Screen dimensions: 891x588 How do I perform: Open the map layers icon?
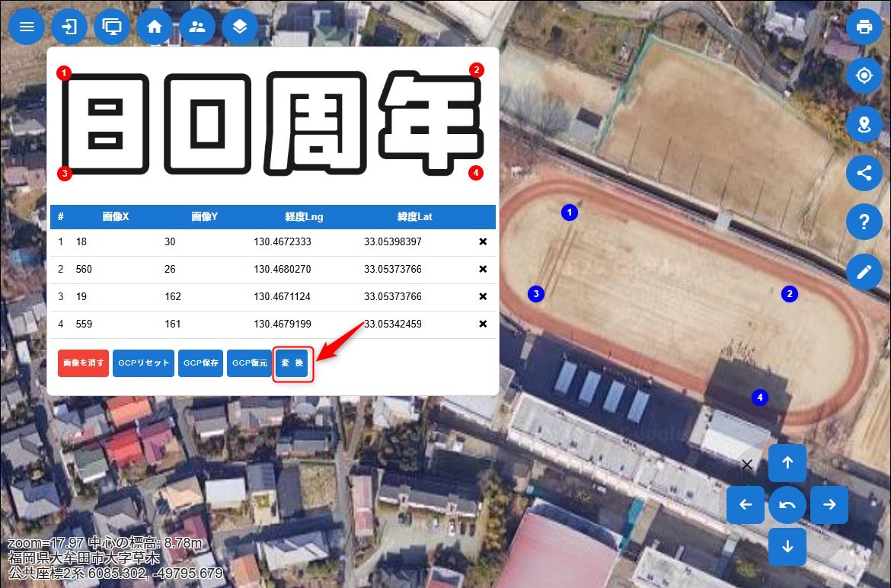[x=240, y=27]
